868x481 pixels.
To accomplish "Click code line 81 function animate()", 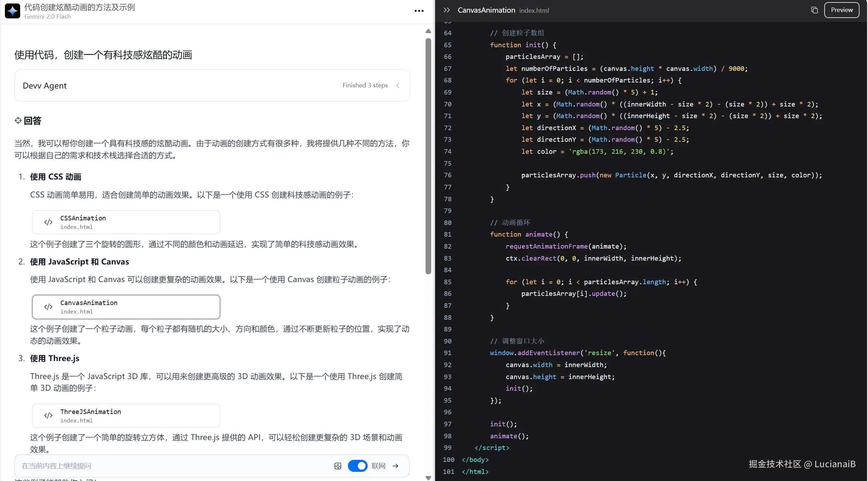I will pos(529,234).
